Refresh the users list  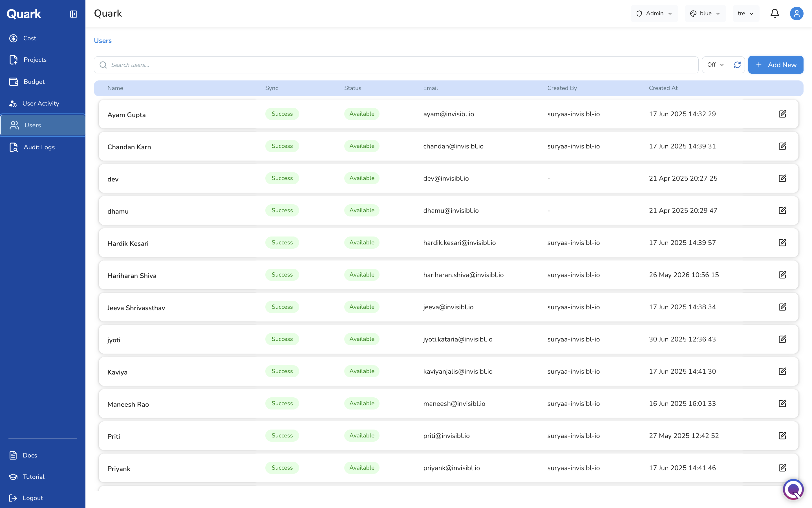point(737,65)
